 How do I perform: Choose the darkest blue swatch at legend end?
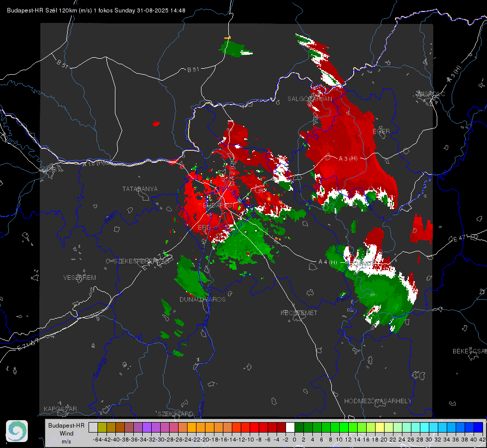tap(479, 427)
